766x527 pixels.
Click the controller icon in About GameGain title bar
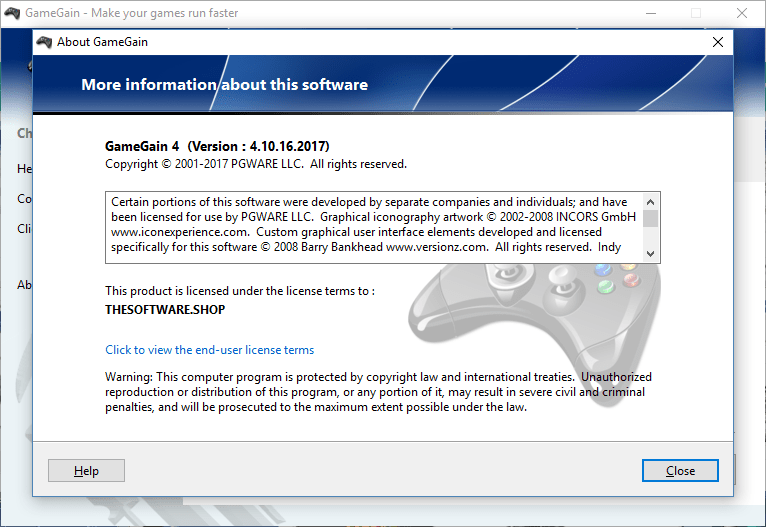tap(44, 42)
